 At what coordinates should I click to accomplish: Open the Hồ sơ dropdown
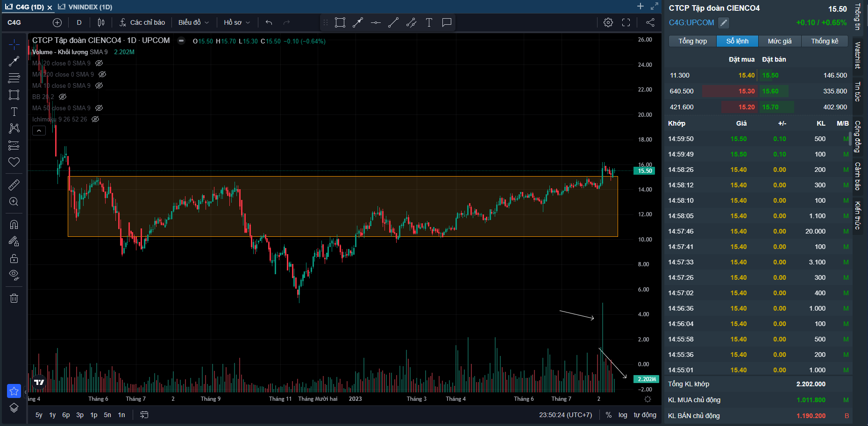click(x=237, y=22)
